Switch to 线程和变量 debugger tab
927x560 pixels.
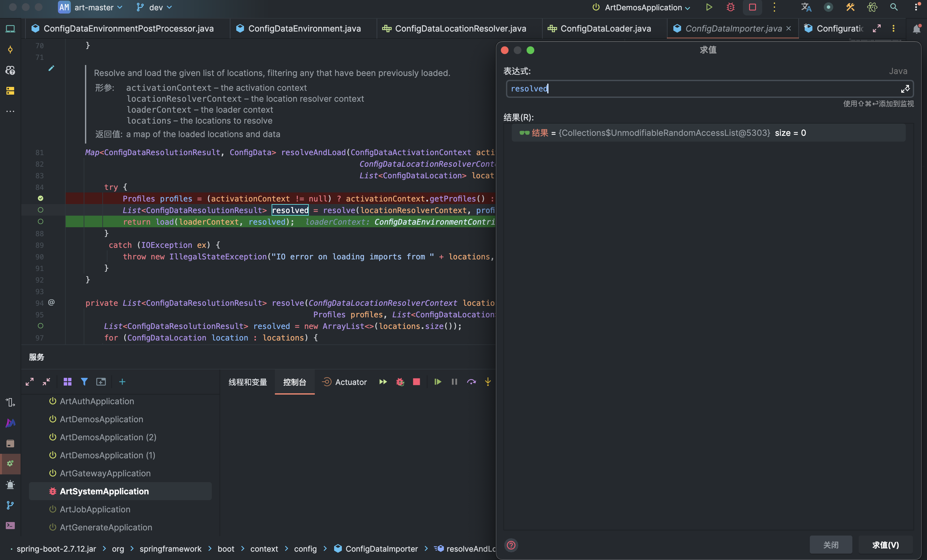[x=248, y=382]
